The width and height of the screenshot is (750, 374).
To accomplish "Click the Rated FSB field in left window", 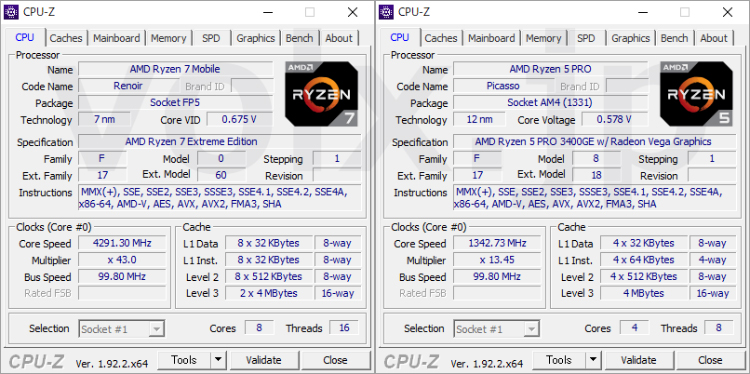I will coord(122,293).
